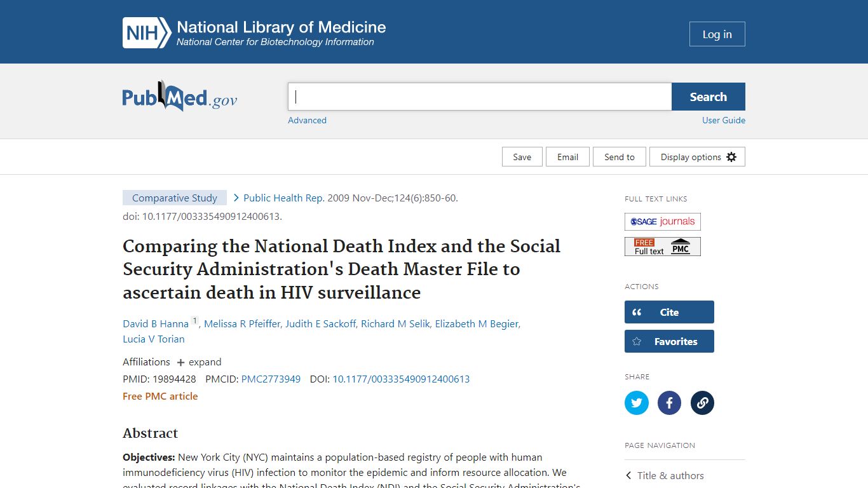868x488 pixels.
Task: Click the Email button
Action: tap(568, 157)
